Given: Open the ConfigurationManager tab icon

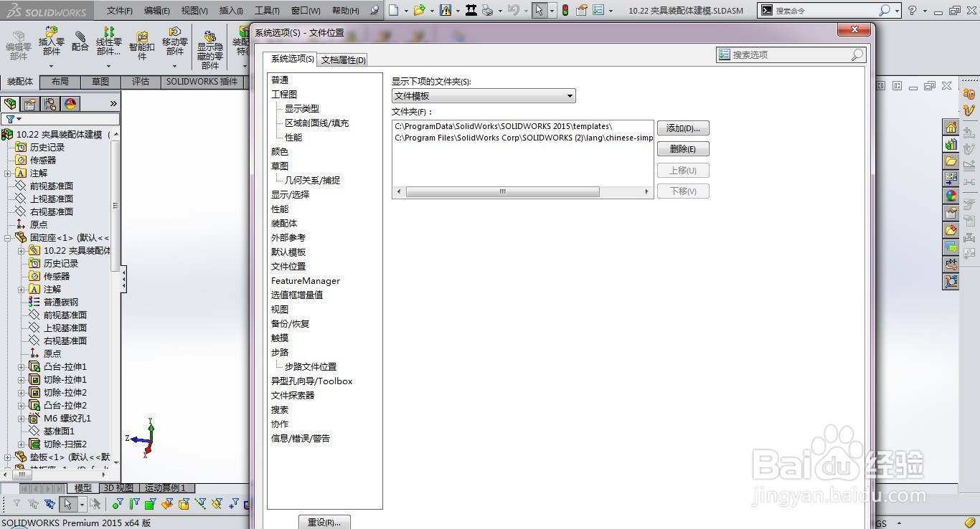Looking at the screenshot, I should pyautogui.click(x=50, y=104).
